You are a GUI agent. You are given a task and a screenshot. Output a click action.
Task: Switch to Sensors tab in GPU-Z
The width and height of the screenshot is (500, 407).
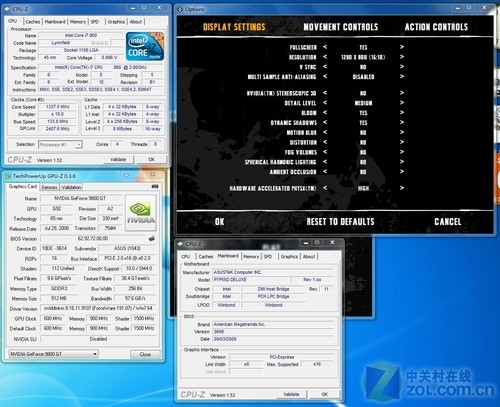click(49, 187)
